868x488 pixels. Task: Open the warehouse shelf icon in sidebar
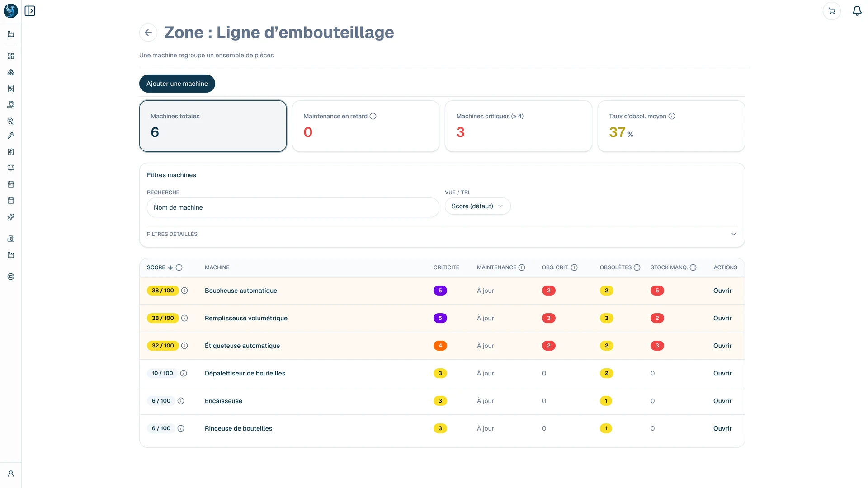[11, 89]
